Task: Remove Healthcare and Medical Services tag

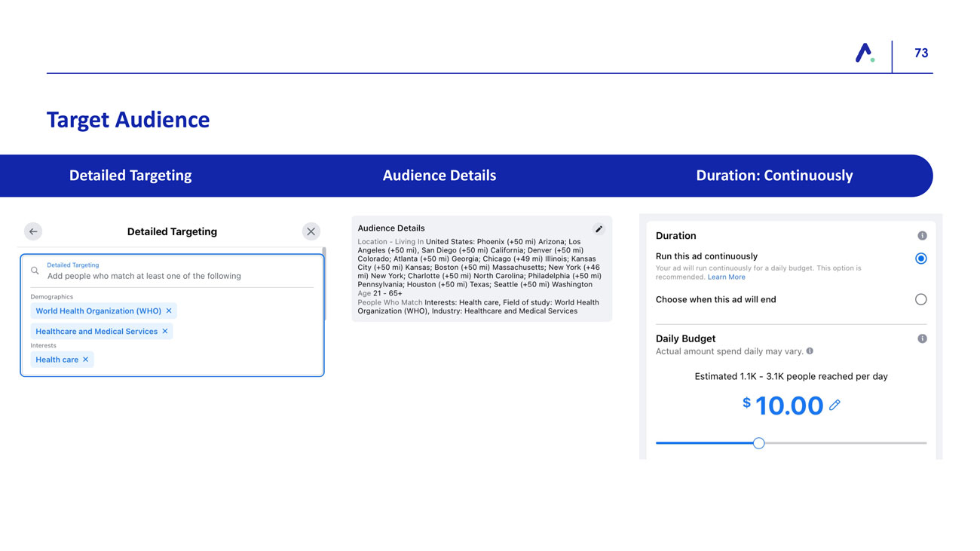Action: [165, 332]
